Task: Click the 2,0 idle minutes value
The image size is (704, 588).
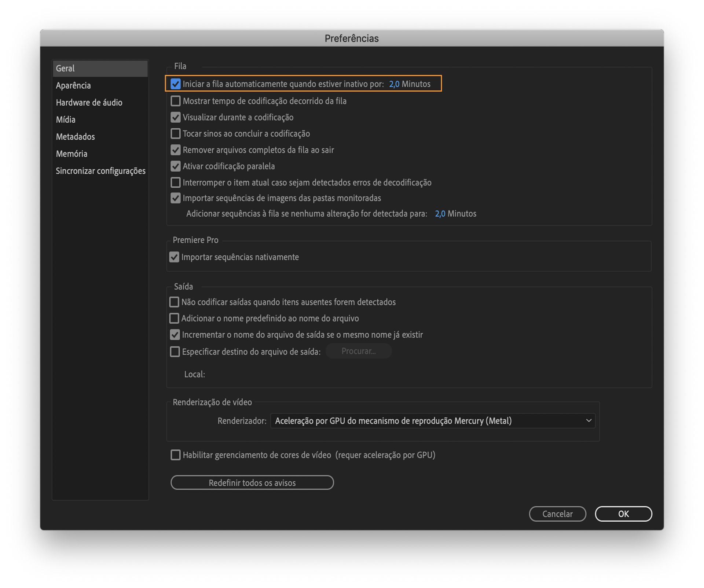Action: tap(394, 84)
